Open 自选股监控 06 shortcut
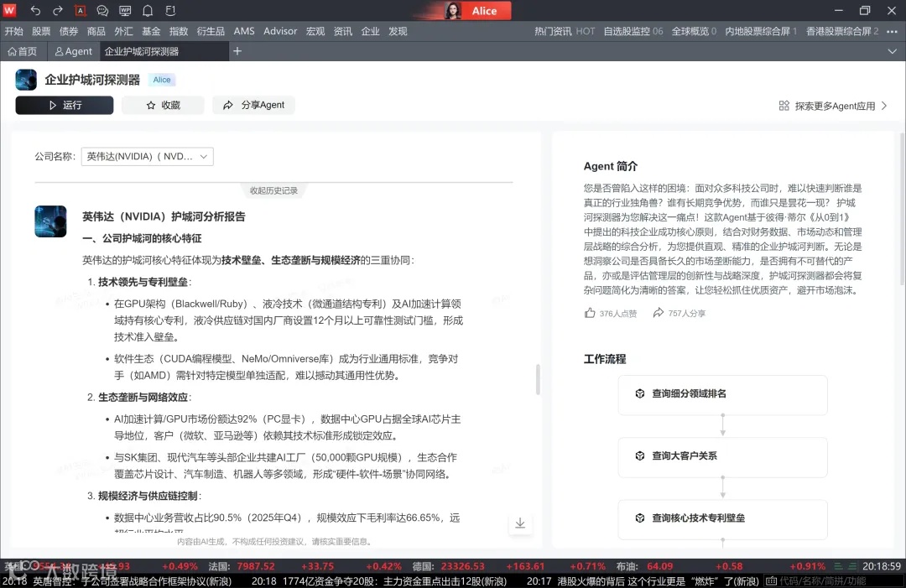Viewport: 906px width, 588px height. pyautogui.click(x=633, y=31)
